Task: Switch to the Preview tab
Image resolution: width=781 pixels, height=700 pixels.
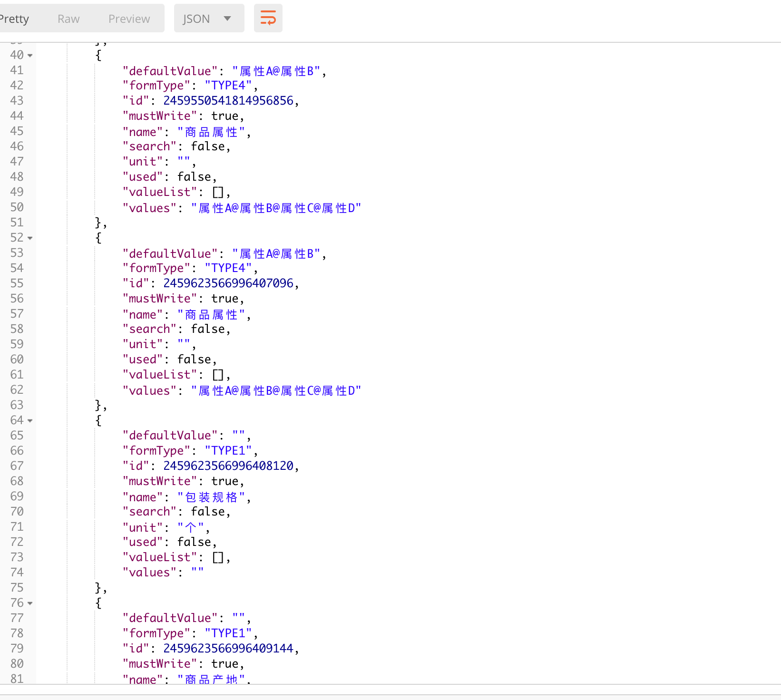Action: pyautogui.click(x=129, y=19)
